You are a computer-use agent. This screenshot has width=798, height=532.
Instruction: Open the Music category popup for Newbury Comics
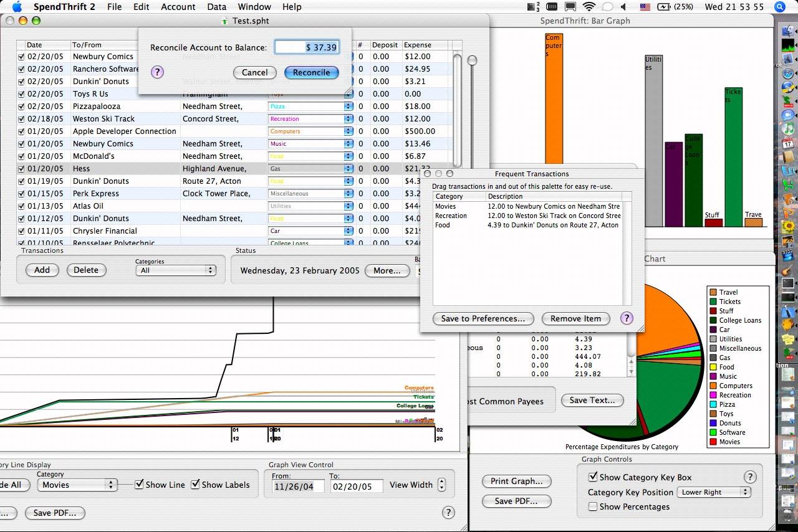pyautogui.click(x=310, y=144)
